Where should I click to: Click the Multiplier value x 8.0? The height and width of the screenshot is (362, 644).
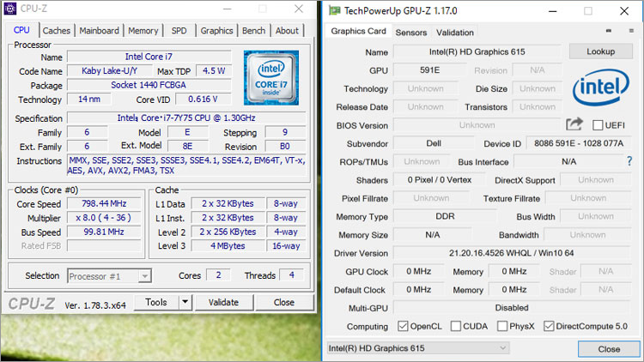click(104, 218)
